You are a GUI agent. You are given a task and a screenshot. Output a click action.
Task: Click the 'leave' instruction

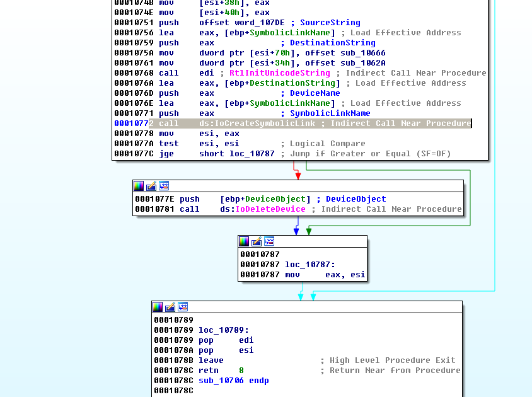click(211, 360)
